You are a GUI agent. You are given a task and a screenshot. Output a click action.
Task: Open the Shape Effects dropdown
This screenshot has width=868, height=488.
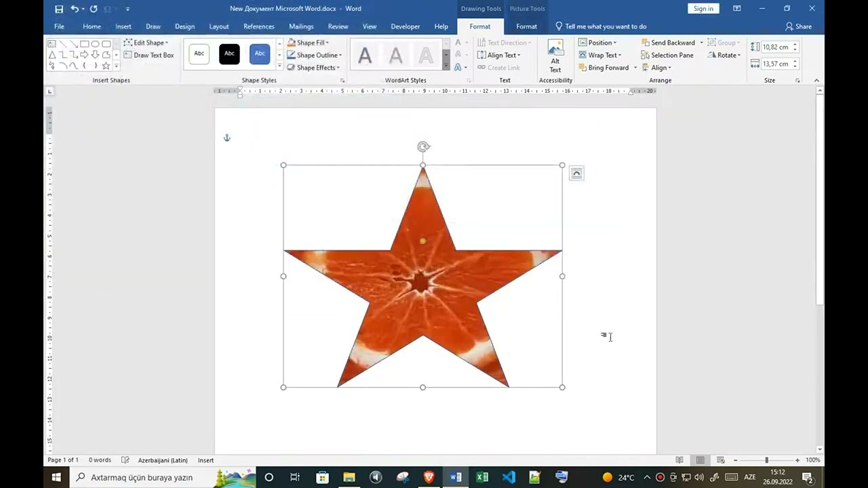click(x=313, y=67)
